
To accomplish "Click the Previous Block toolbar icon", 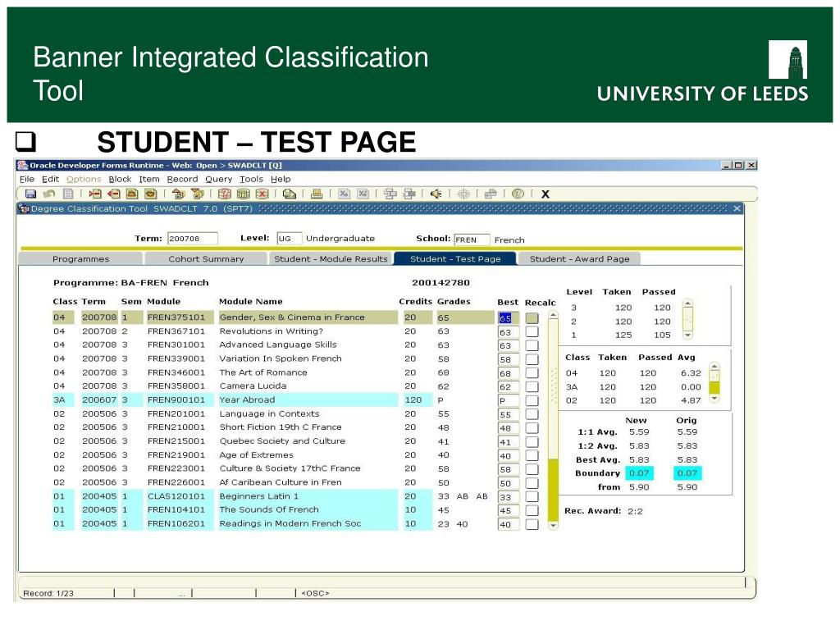I will click(178, 194).
